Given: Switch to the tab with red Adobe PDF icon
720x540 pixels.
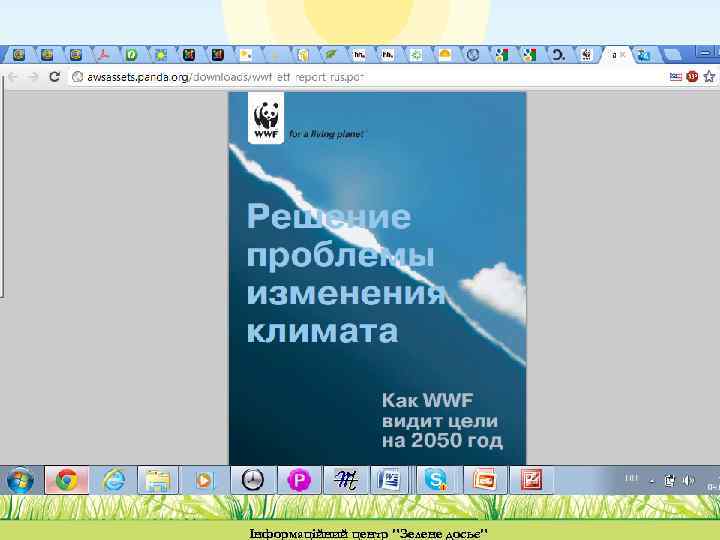Looking at the screenshot, I should (x=104, y=55).
